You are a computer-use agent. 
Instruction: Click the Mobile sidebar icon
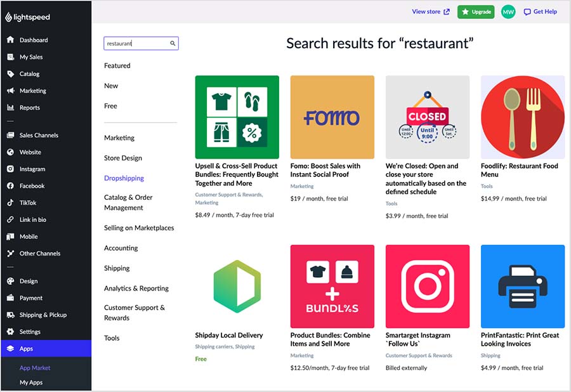click(x=10, y=237)
